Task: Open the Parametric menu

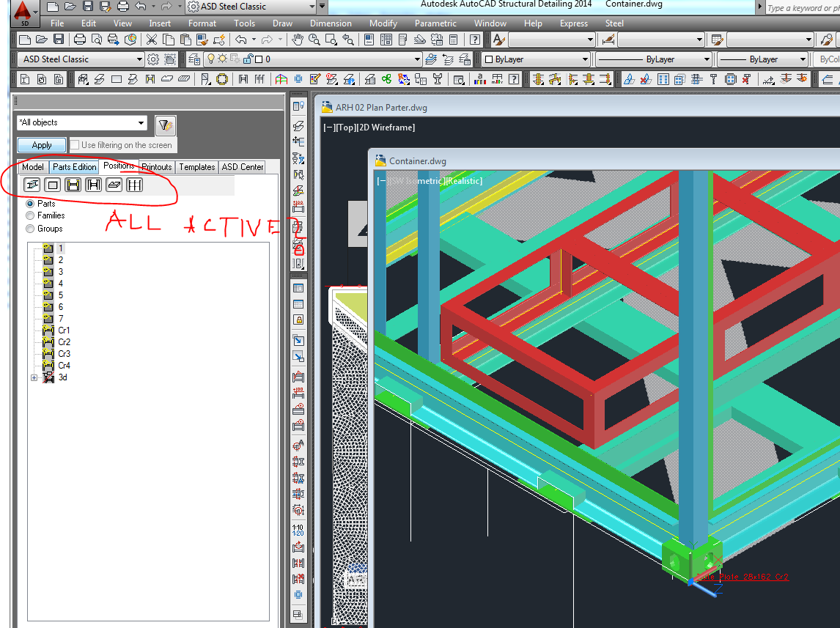Action: [435, 23]
